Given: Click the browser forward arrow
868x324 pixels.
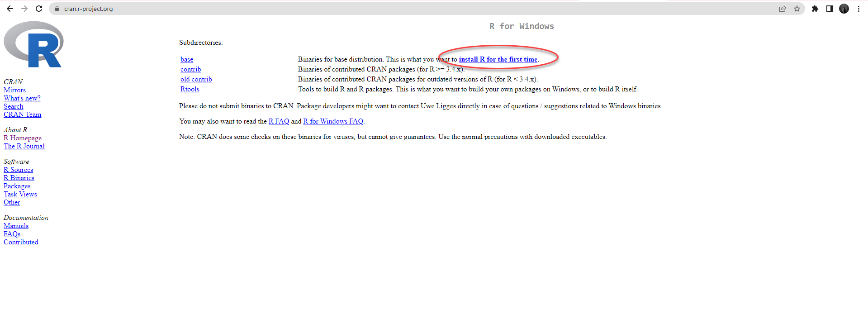Looking at the screenshot, I should point(24,9).
